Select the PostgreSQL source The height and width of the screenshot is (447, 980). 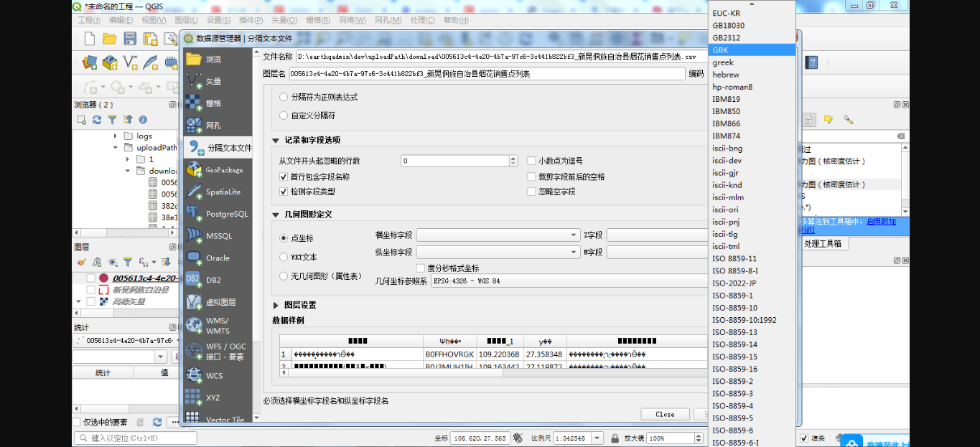[x=218, y=214]
